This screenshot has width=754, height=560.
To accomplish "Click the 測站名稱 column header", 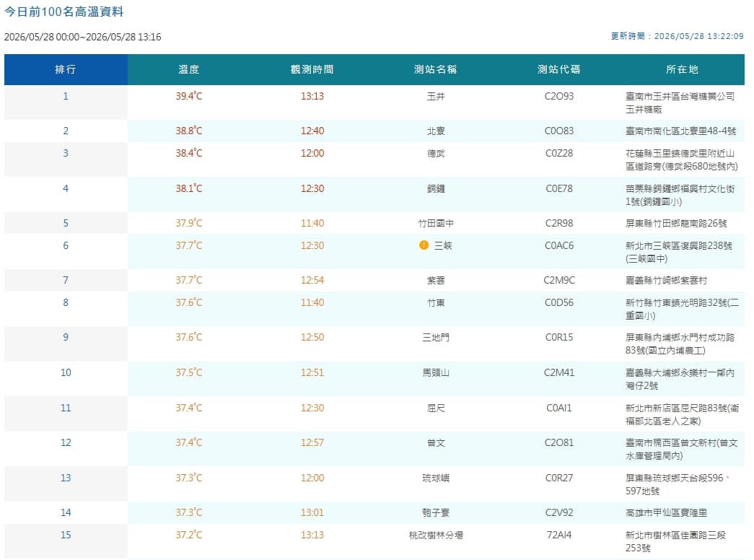I will coord(436,69).
